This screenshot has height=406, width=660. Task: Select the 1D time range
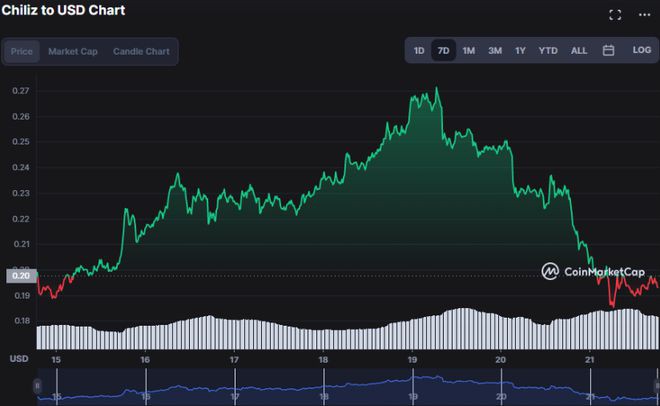click(x=419, y=50)
